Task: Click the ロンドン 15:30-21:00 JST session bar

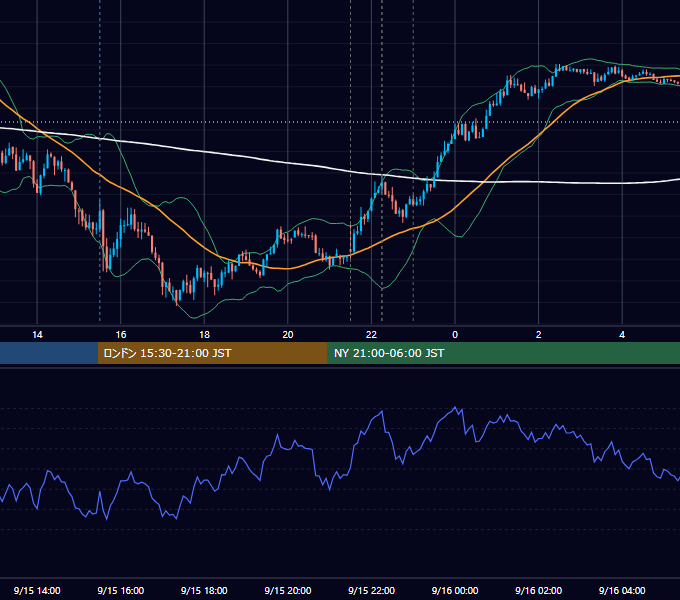Action: 212,353
